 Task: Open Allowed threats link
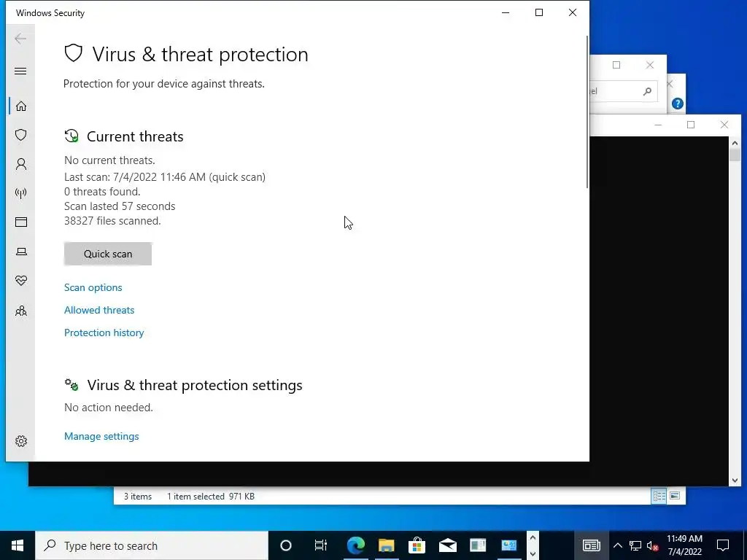[99, 310]
